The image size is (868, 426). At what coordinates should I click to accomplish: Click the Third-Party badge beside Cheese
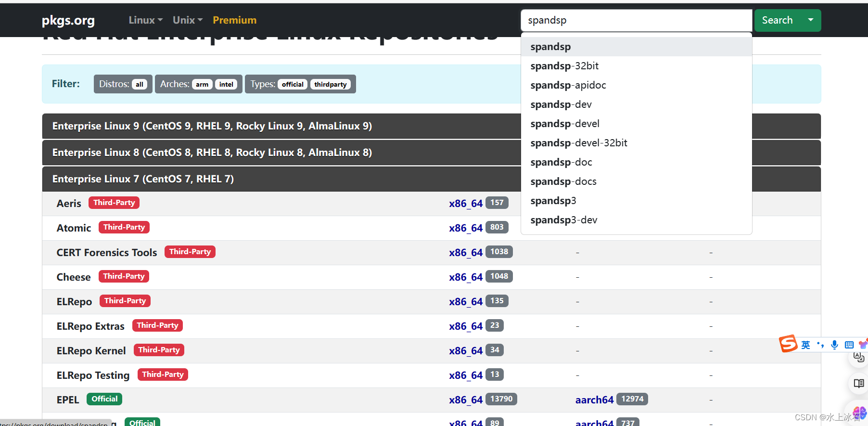(124, 276)
